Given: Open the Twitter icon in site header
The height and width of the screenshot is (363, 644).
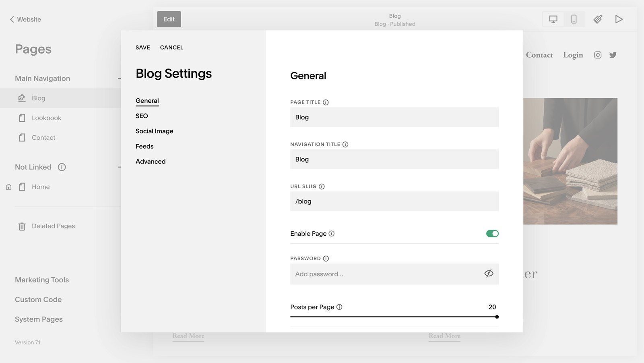Looking at the screenshot, I should (613, 55).
